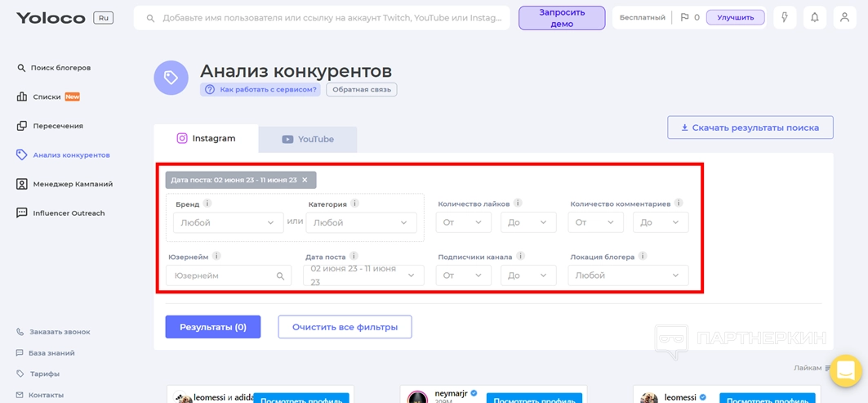Open subscribers От dropdown
This screenshot has height=403, width=868.
click(463, 275)
